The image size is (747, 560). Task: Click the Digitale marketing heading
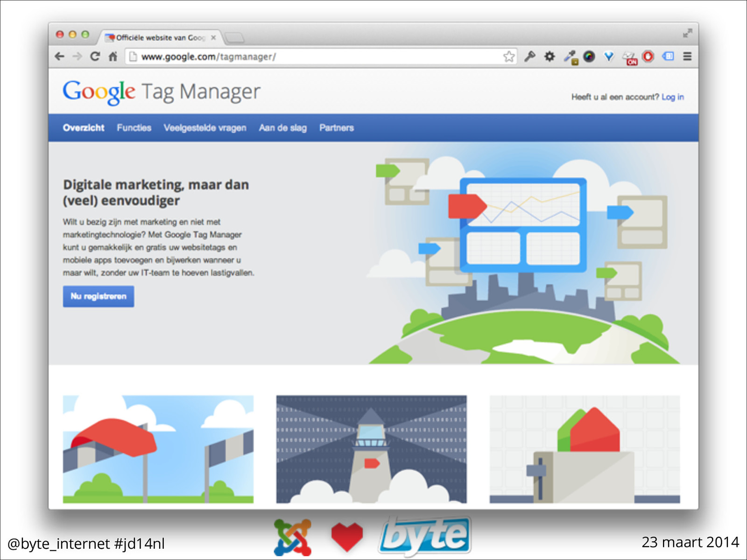click(156, 192)
